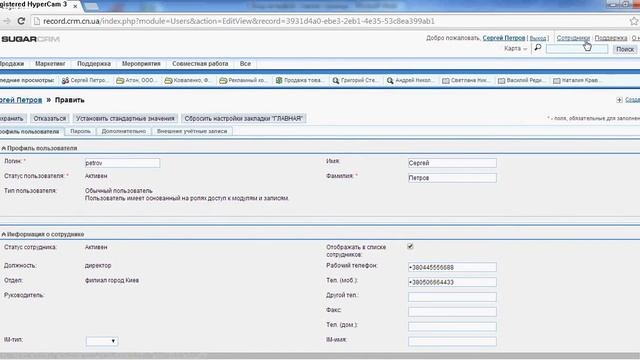Click the SugarCRM logo
The width and height of the screenshot is (640, 360).
(x=31, y=39)
